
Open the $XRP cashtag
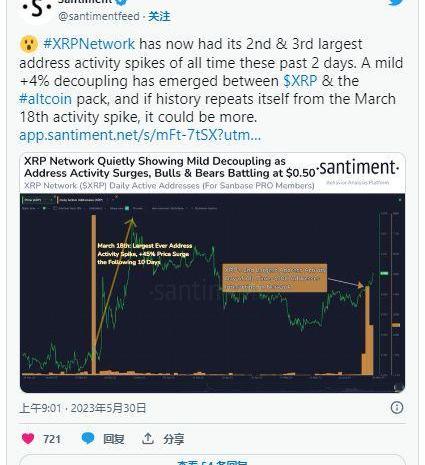[x=300, y=81]
